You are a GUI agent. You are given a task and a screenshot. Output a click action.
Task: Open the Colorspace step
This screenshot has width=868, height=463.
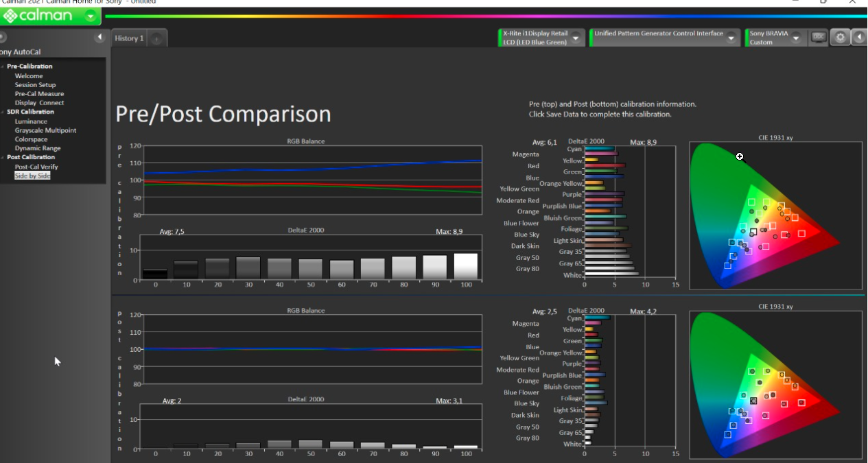coord(32,139)
